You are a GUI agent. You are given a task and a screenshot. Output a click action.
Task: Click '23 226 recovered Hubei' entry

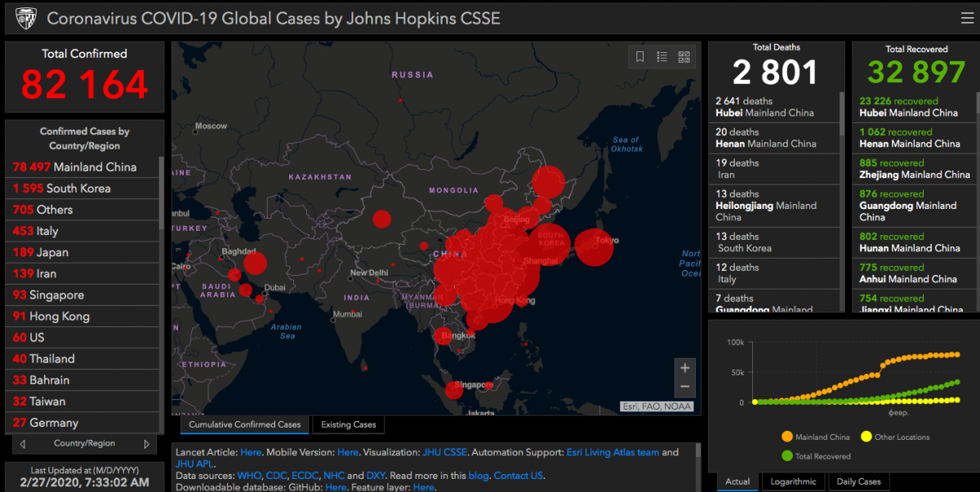[914, 107]
